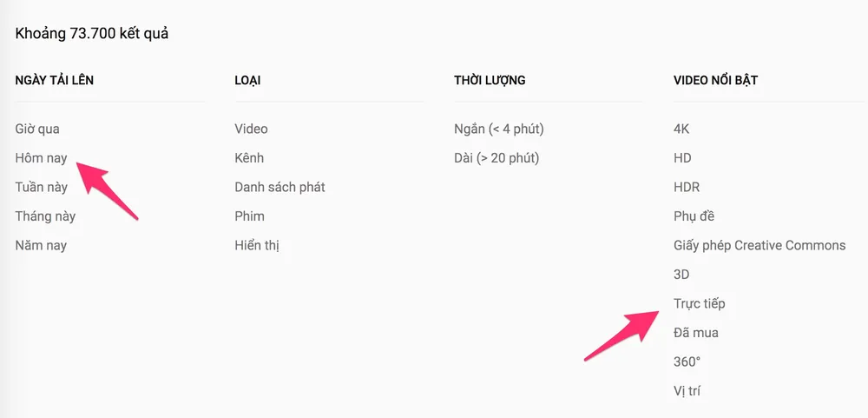Select the "Phụ đề" filter
Image resolution: width=868 pixels, height=418 pixels.
694,216
